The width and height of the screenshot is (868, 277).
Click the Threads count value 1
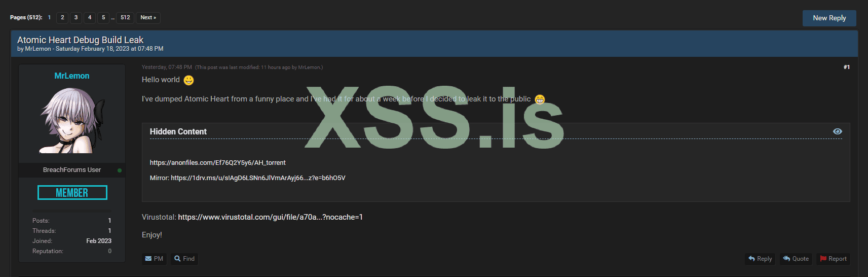(x=109, y=231)
